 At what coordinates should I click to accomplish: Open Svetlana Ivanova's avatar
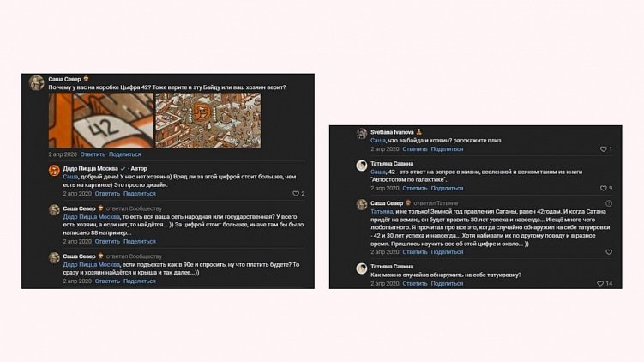point(362,134)
